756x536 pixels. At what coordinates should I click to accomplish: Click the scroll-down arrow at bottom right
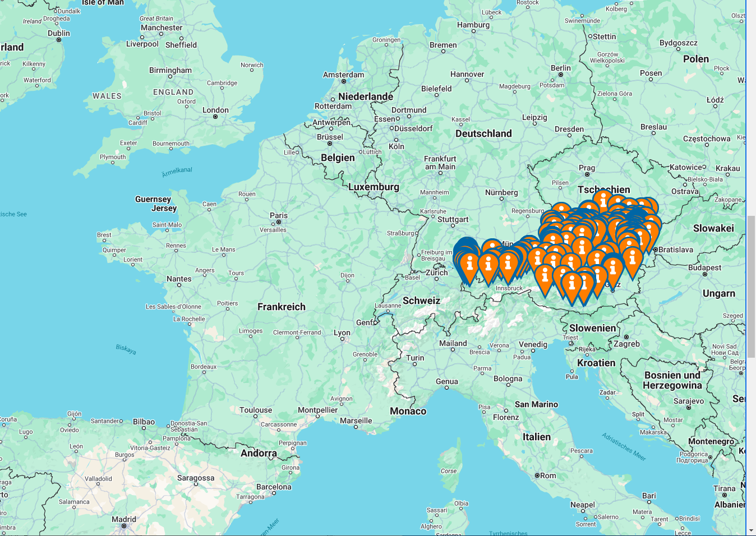point(751,530)
